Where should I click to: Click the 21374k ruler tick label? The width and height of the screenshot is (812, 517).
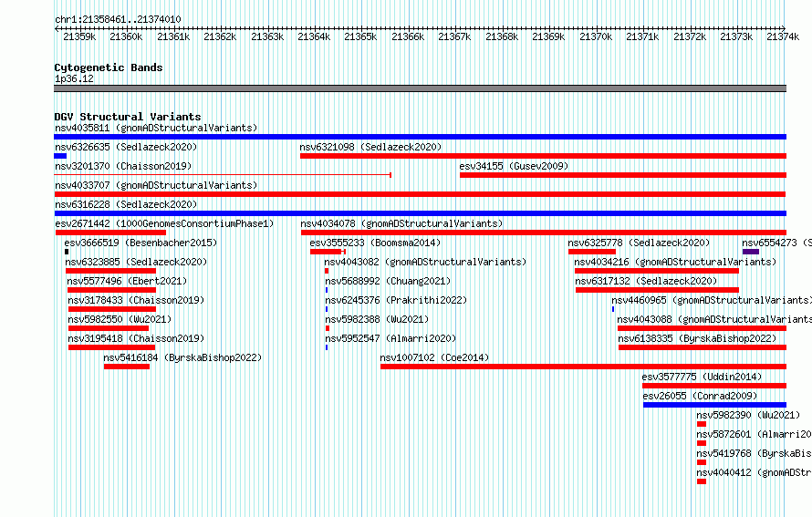point(783,36)
